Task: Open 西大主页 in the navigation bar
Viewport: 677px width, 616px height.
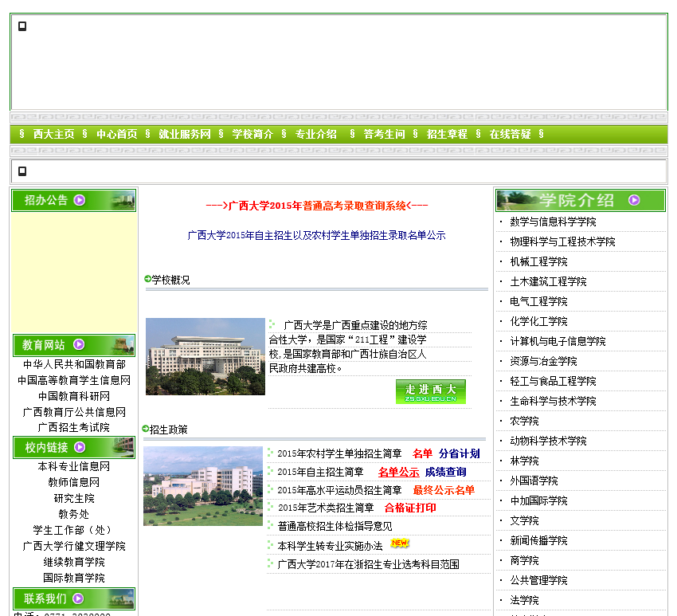Action: (x=53, y=134)
